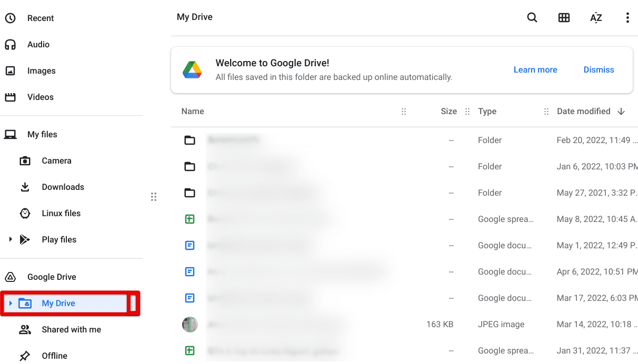Click the "Apr 6, 2022, 10:51 PM" date
Viewport: 638px width, 364px height.
597,271
